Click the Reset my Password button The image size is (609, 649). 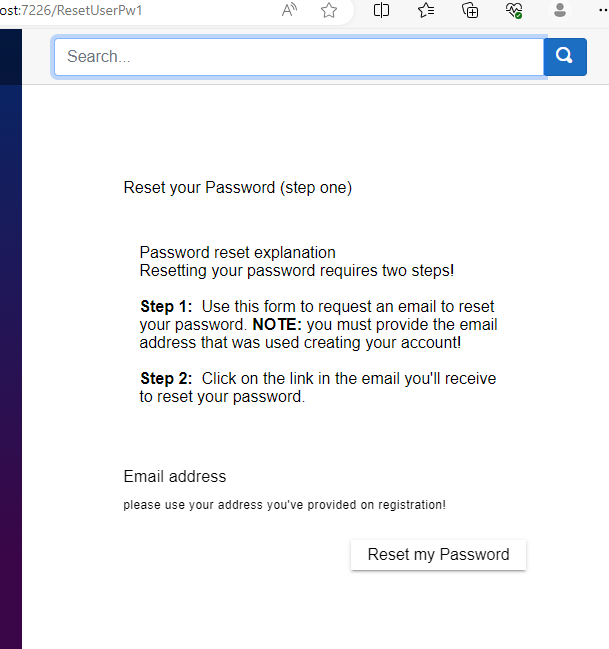pos(438,555)
